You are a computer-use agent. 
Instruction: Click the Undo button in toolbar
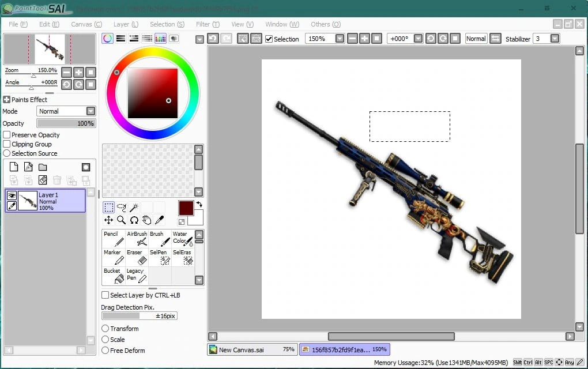pyautogui.click(x=213, y=38)
